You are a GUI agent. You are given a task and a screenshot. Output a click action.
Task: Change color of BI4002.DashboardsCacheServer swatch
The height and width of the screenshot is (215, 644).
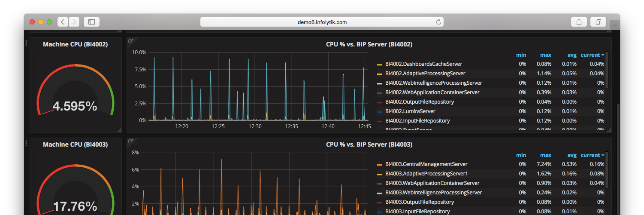[x=379, y=64]
